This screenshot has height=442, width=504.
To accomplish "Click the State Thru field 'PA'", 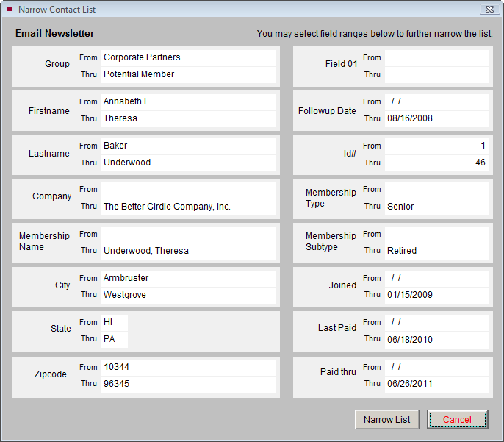I will tap(114, 339).
